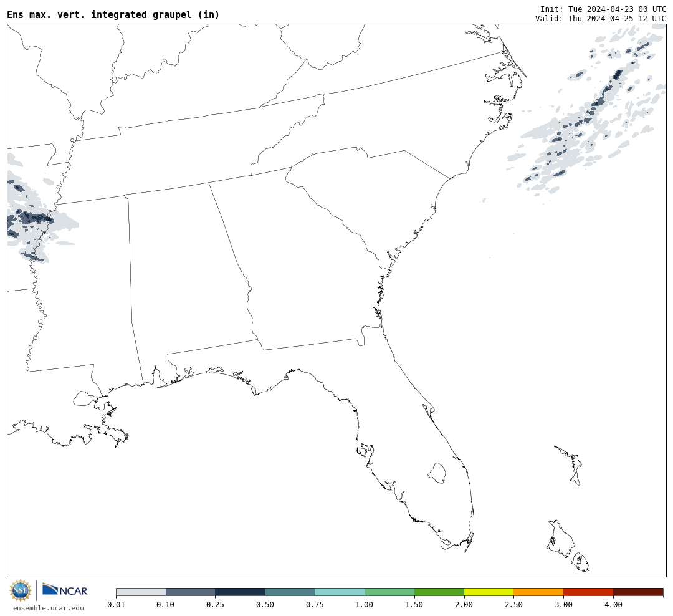Image resolution: width=673 pixels, height=616 pixels.
Task: Click the red 3.00–4.00 color swatch
Action: coord(588,592)
